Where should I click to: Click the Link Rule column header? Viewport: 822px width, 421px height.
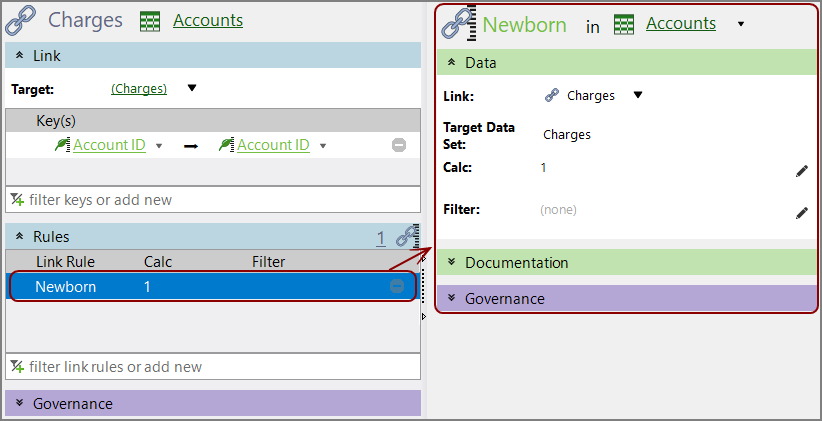[x=66, y=261]
